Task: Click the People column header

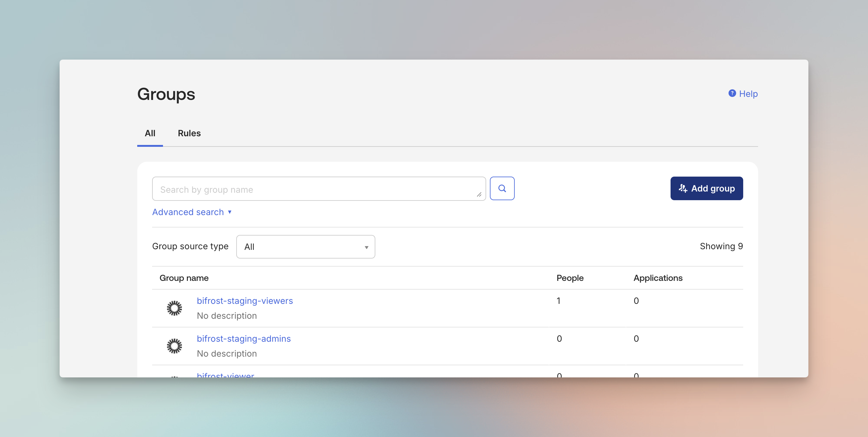Action: coord(570,278)
